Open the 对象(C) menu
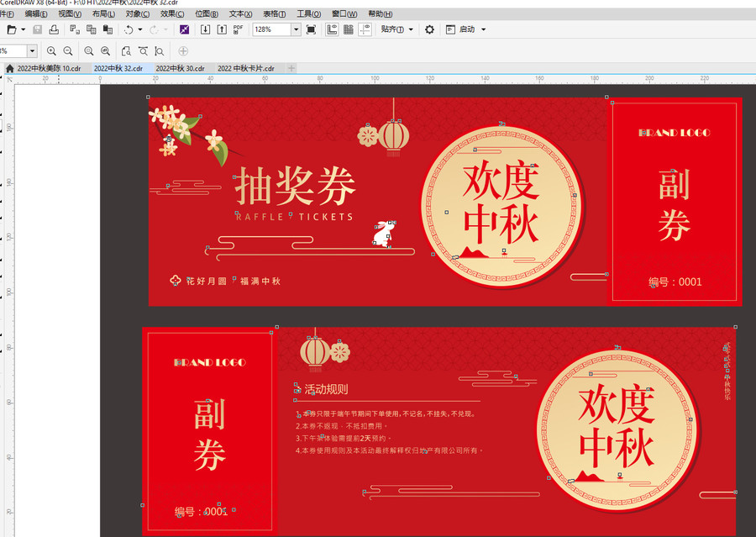Viewport: 756px width, 537px height. pyautogui.click(x=138, y=14)
